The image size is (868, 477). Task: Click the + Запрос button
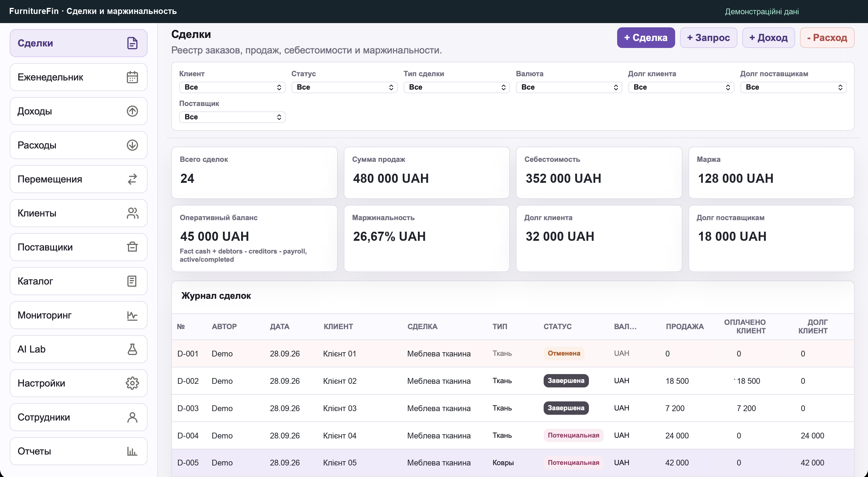pyautogui.click(x=708, y=38)
